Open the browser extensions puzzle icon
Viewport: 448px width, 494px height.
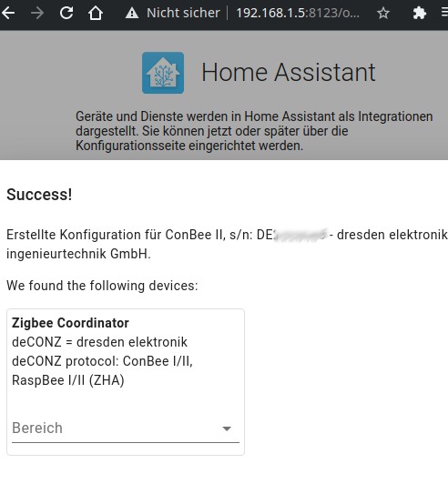[x=419, y=14]
